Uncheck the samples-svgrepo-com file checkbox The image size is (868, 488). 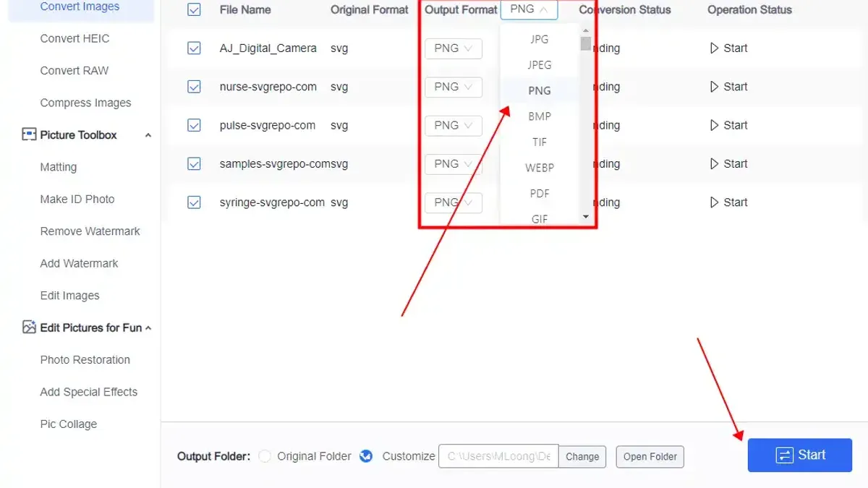194,164
